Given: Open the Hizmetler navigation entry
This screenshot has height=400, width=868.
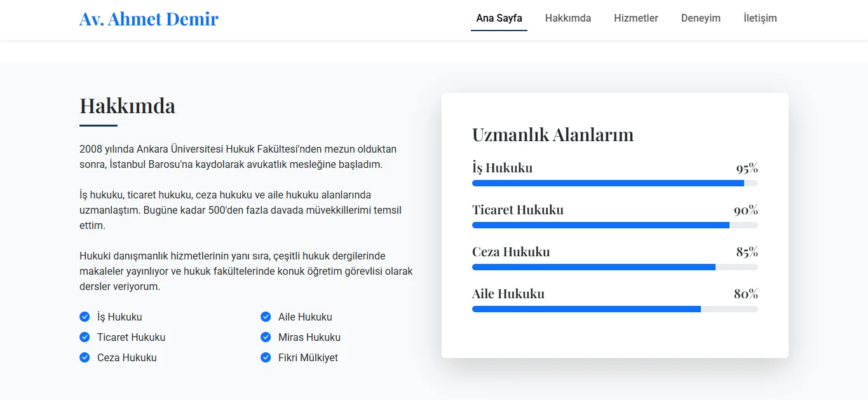Looking at the screenshot, I should (x=636, y=18).
